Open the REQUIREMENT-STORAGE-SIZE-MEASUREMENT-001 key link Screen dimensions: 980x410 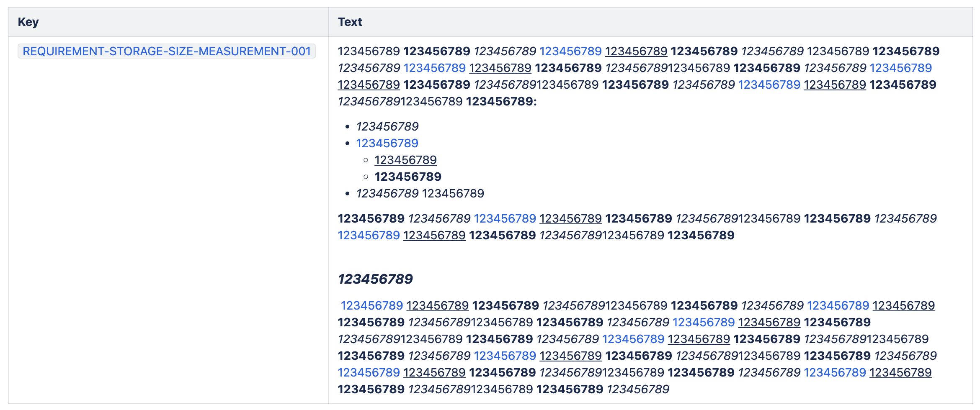click(167, 51)
